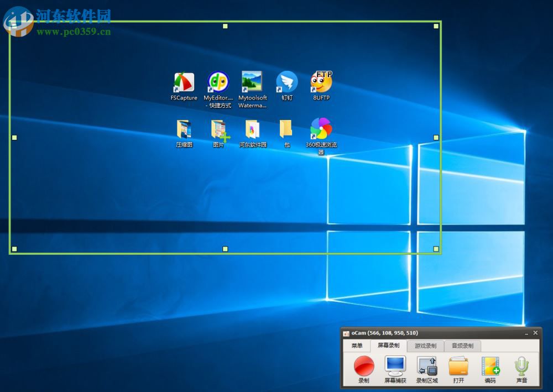Select the 包 folder icon
The image size is (553, 392).
[x=286, y=133]
